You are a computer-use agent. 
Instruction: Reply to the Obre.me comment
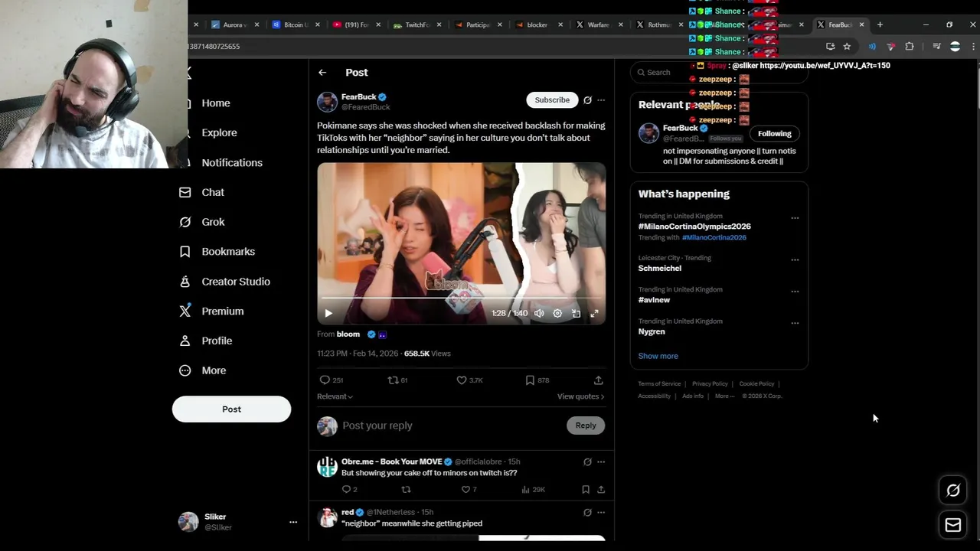(x=348, y=490)
